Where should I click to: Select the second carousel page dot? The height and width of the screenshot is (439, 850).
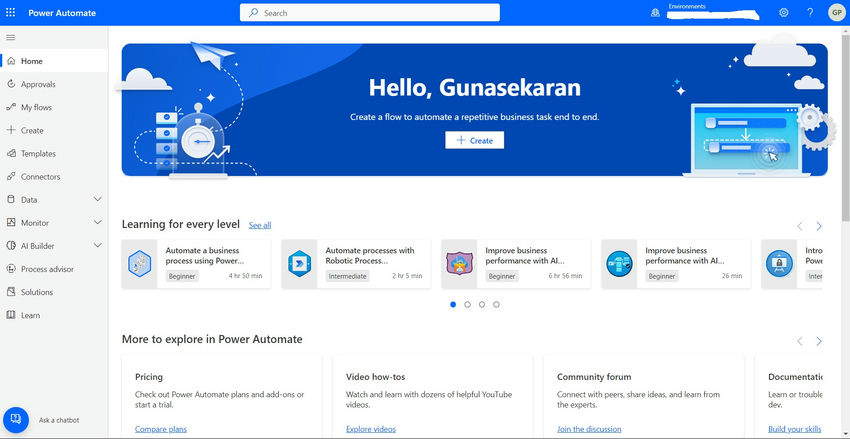tap(467, 305)
